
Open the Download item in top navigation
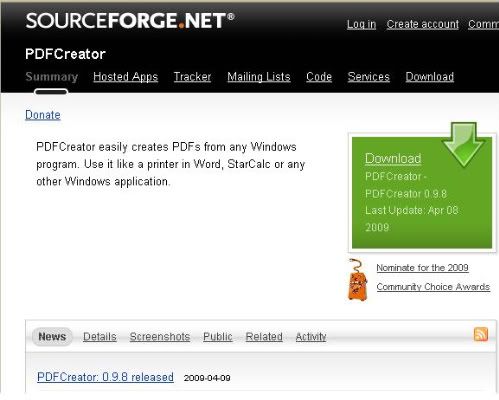(x=430, y=77)
